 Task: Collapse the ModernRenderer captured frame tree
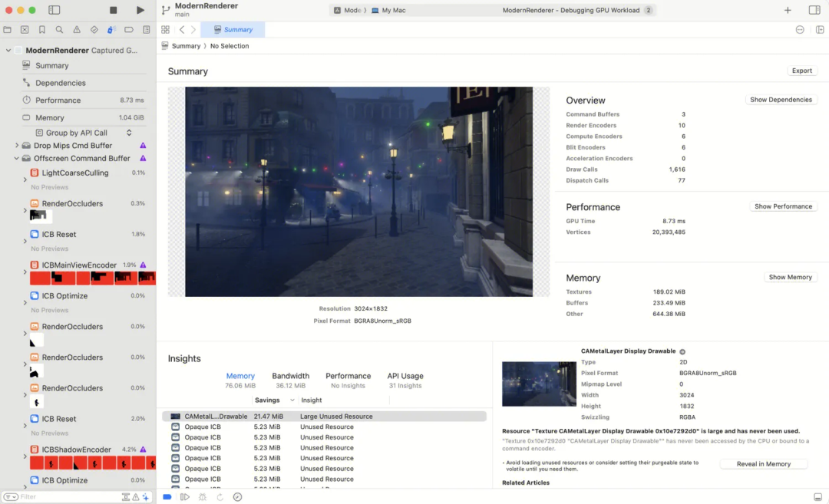click(8, 50)
